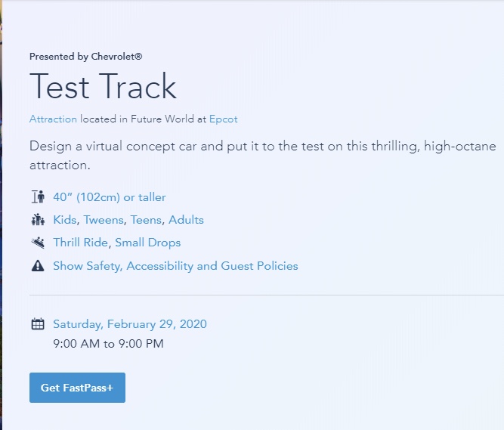The width and height of the screenshot is (504, 430).
Task: Click the height requirement icon
Action: (x=37, y=197)
